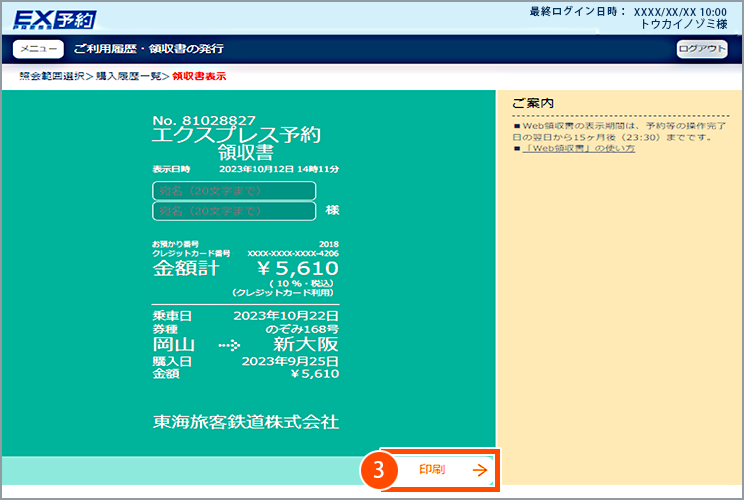The image size is (744, 500).
Task: Go to 照会範囲選択 breadcrumb
Action: tap(52, 76)
